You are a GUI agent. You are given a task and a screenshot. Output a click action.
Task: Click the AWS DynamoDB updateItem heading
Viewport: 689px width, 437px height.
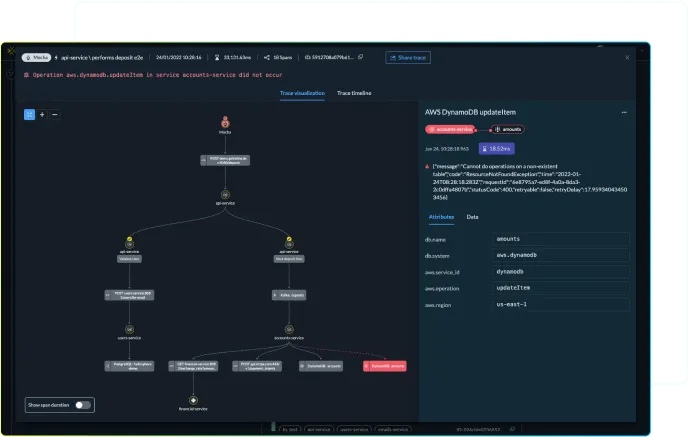click(x=470, y=112)
